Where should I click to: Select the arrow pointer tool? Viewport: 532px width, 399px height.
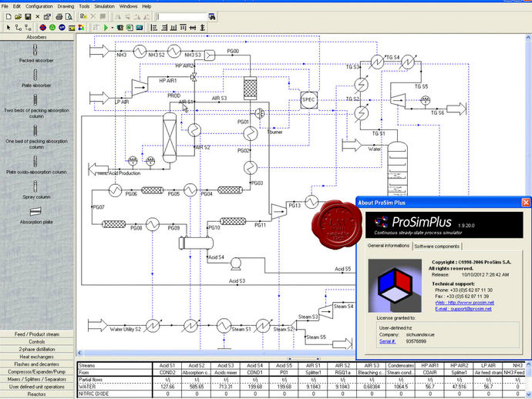click(x=8, y=28)
